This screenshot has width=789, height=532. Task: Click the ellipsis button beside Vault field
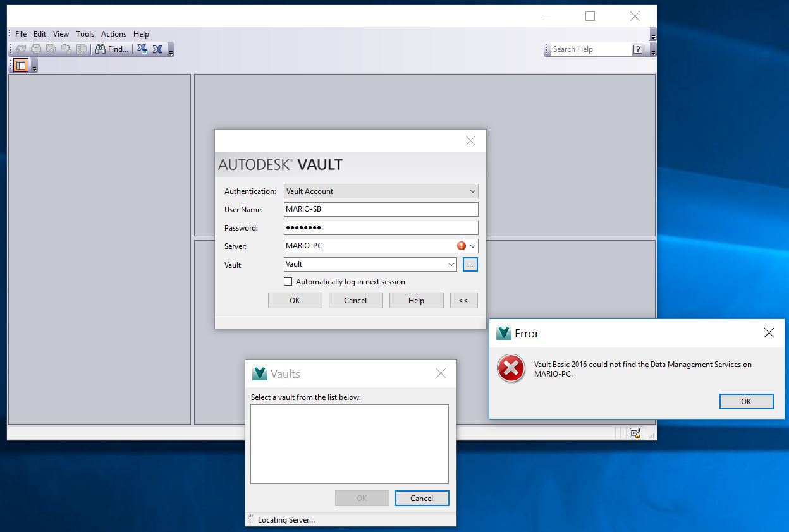click(470, 264)
